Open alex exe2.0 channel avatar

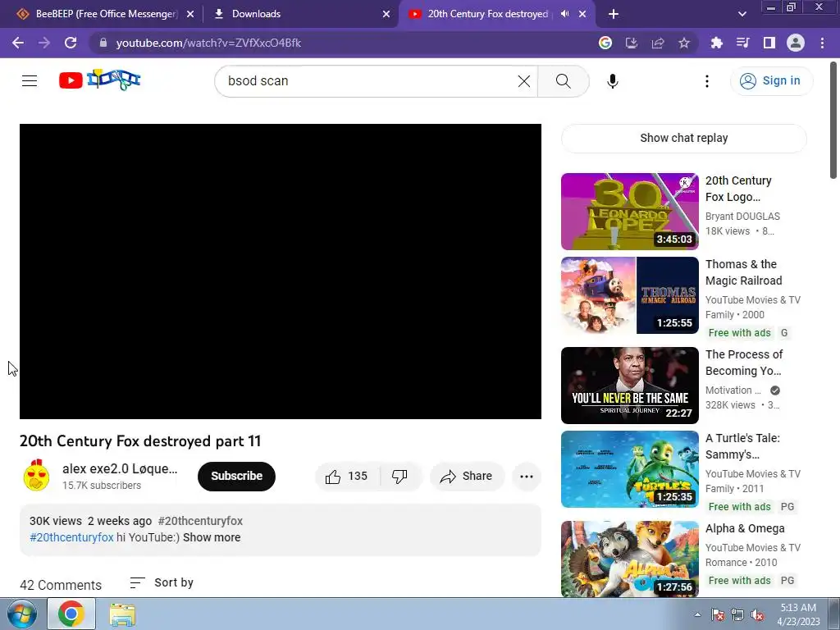pos(36,476)
